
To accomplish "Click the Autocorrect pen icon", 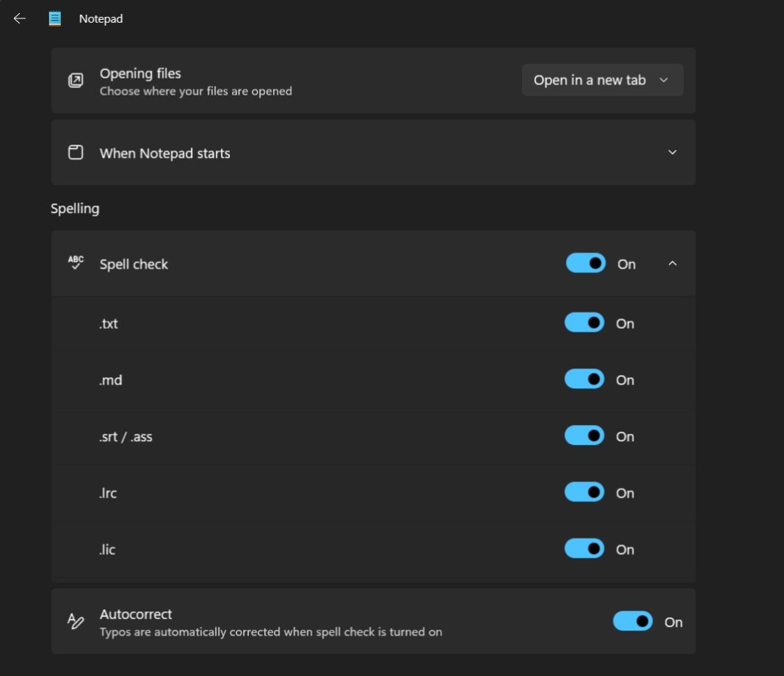I will point(75,621).
